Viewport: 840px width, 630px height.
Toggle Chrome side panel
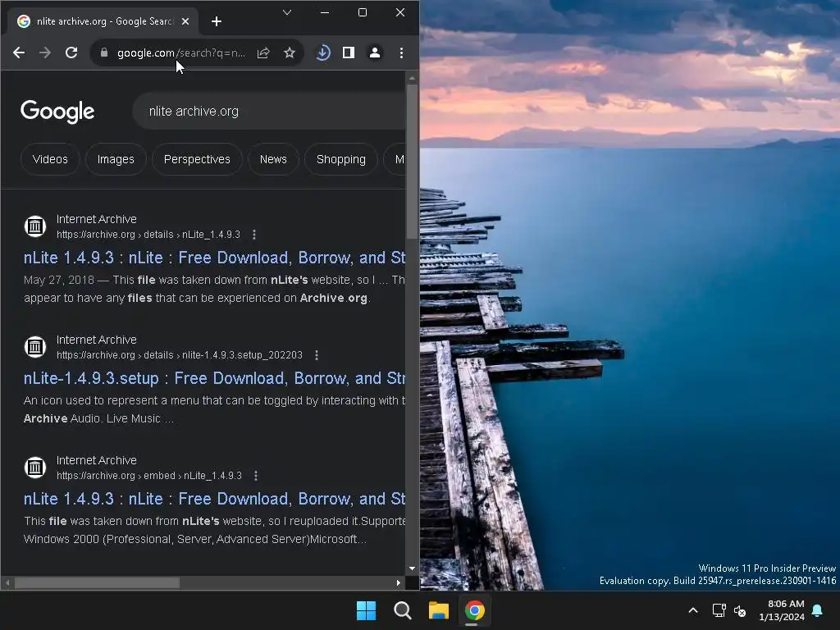(x=349, y=52)
